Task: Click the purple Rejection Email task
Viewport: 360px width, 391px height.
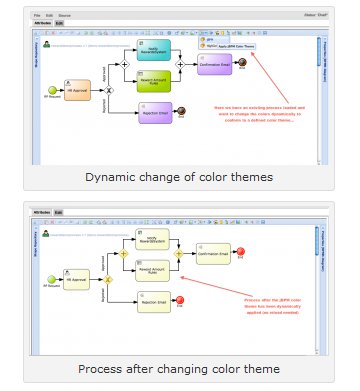Action: point(155,113)
